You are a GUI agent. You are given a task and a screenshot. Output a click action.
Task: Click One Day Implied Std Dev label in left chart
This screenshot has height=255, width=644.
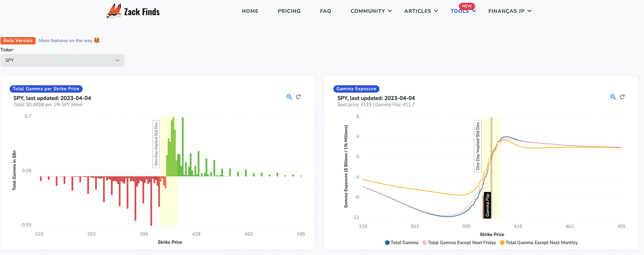[156, 144]
